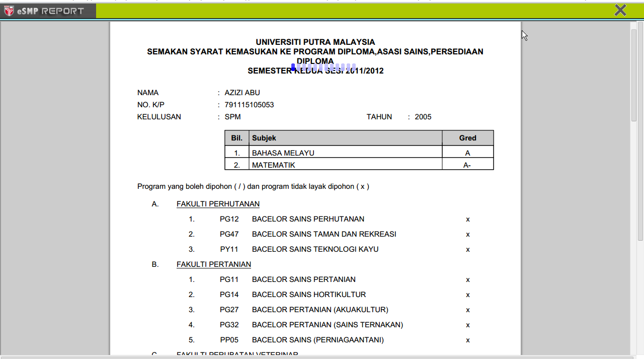Click the x mark for TAMAN DAN REKREASI

468,235
